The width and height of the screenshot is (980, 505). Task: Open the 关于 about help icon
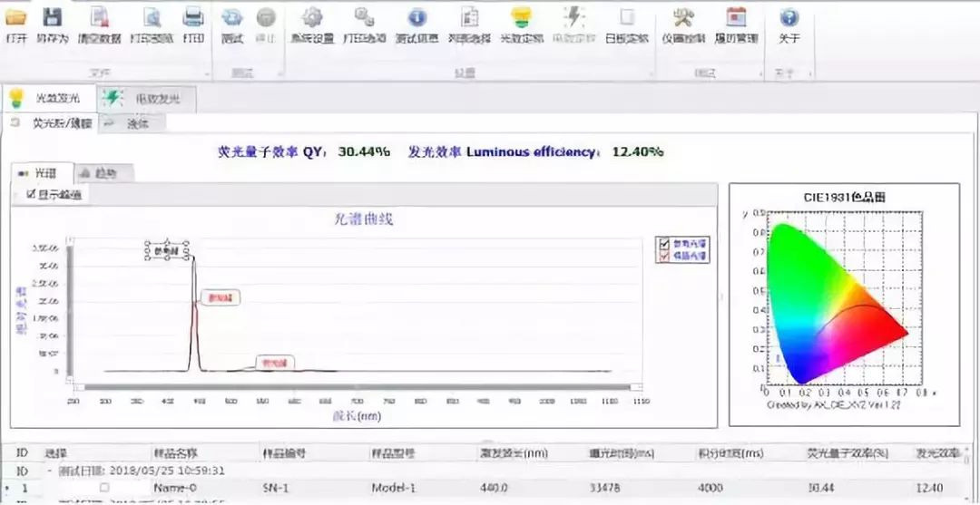tap(789, 17)
